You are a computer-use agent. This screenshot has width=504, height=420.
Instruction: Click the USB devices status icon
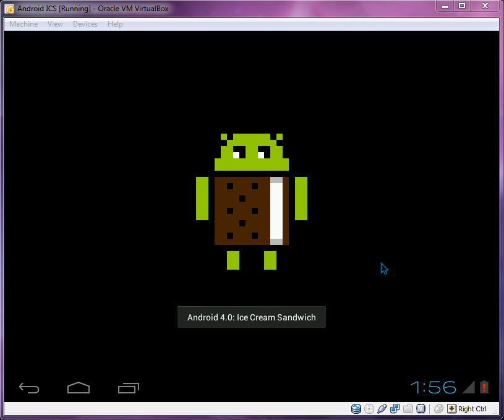[x=382, y=409]
